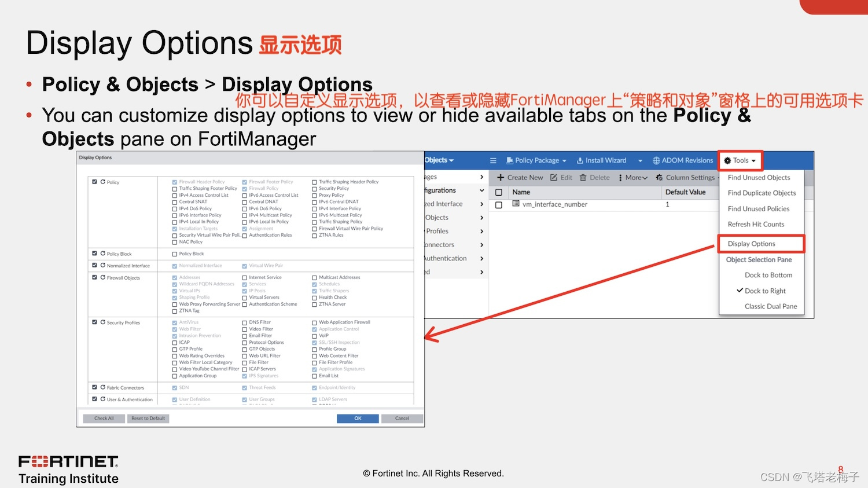The width and height of the screenshot is (868, 488).
Task: Click the Tools gear icon
Action: 727,160
